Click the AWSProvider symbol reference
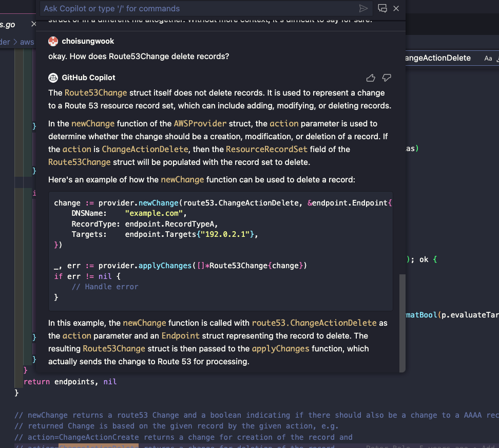Image resolution: width=499 pixels, height=448 pixels. pyautogui.click(x=200, y=123)
